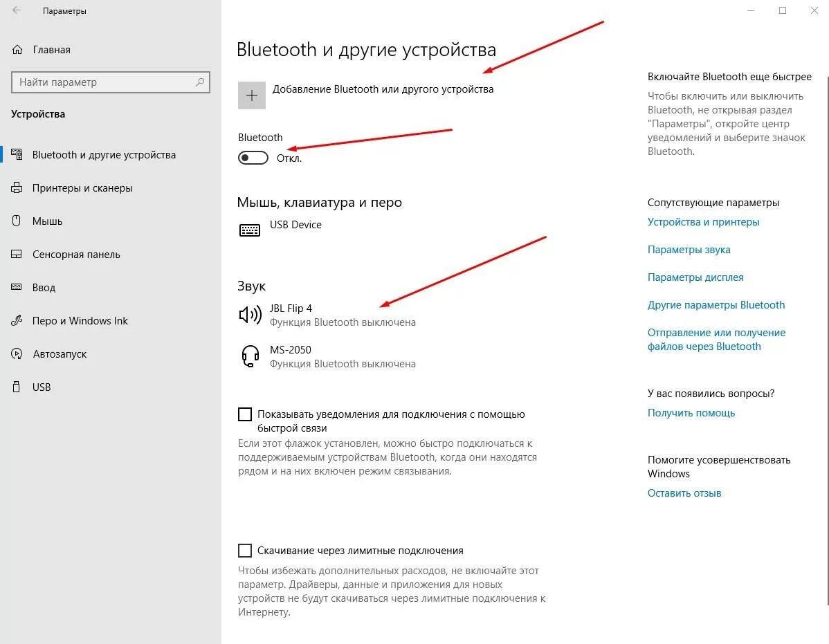Click the keyboard icon beside Ввод
829x644 pixels.
pyautogui.click(x=17, y=287)
